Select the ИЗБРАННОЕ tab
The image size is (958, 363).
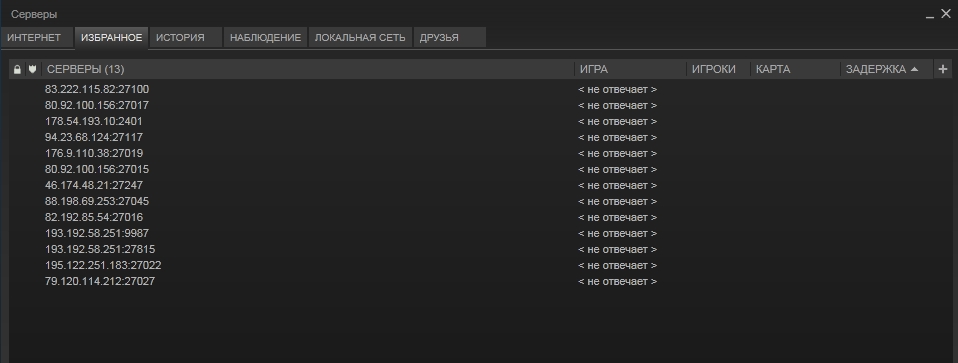(x=111, y=37)
